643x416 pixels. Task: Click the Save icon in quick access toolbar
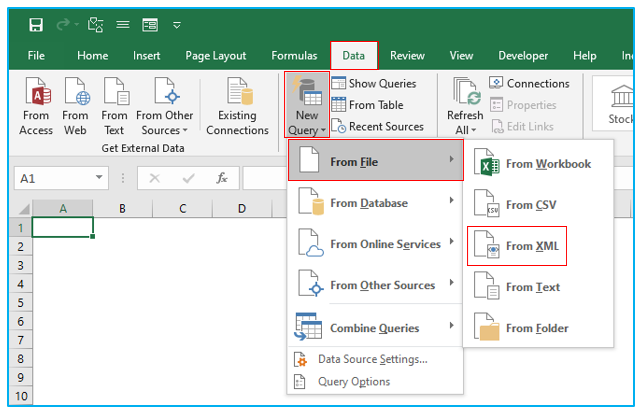pyautogui.click(x=36, y=25)
